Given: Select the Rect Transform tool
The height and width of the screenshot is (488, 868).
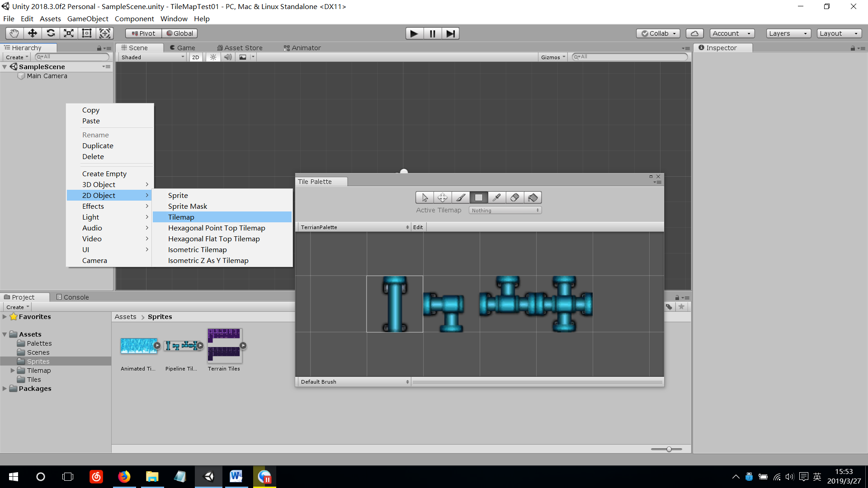Looking at the screenshot, I should point(87,33).
